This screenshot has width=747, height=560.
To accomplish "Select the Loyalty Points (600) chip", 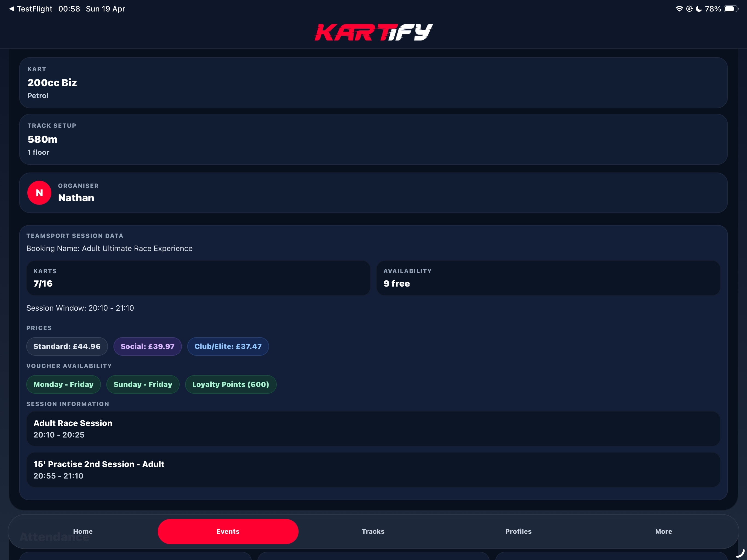I will (x=231, y=384).
